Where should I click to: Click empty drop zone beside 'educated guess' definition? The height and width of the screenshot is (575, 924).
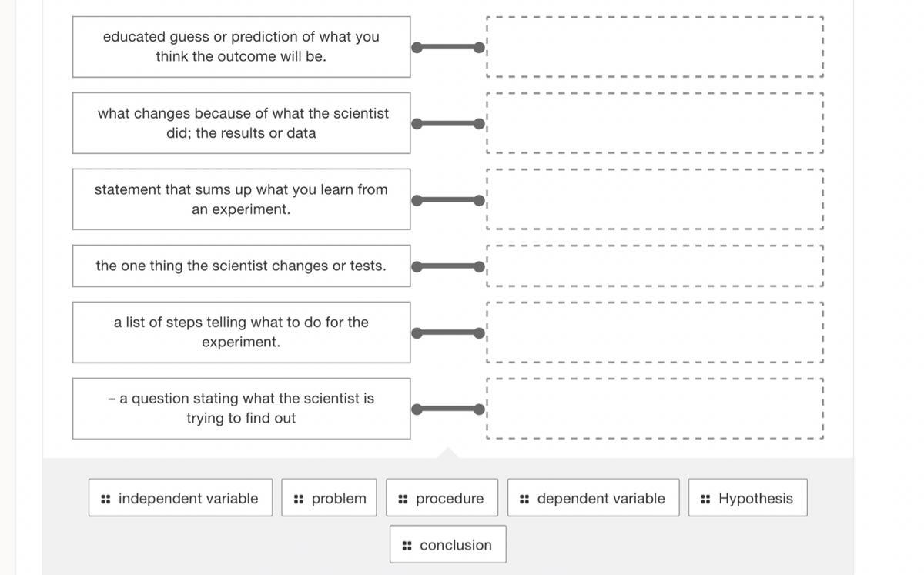pos(654,47)
